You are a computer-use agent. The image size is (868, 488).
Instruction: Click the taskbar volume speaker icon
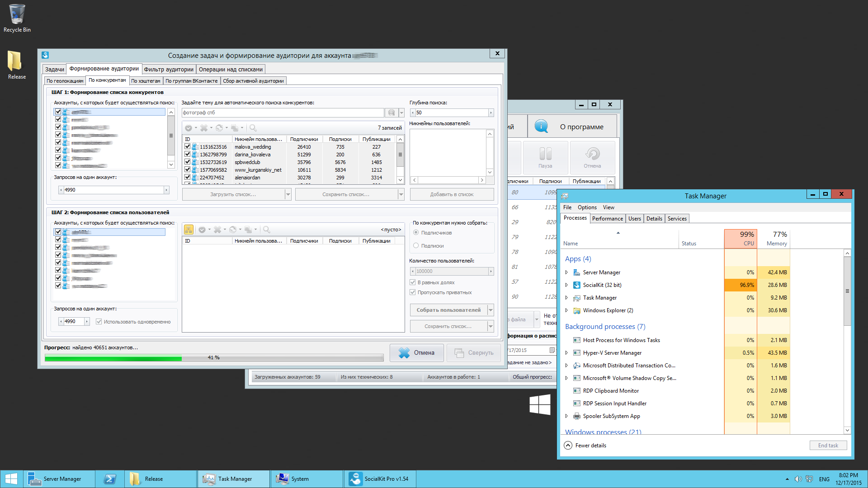point(798,479)
